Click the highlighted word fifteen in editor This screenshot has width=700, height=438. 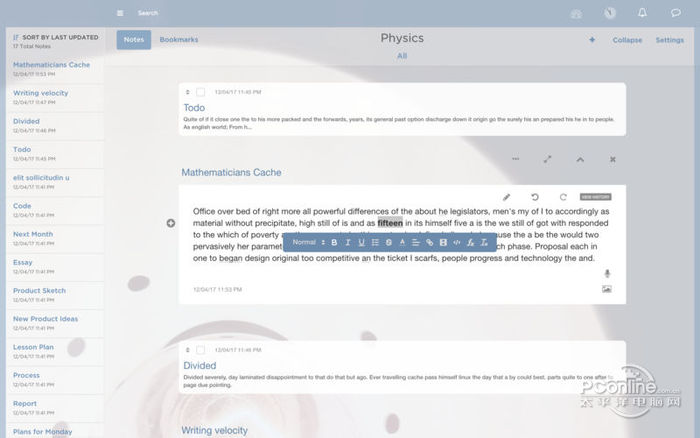390,223
